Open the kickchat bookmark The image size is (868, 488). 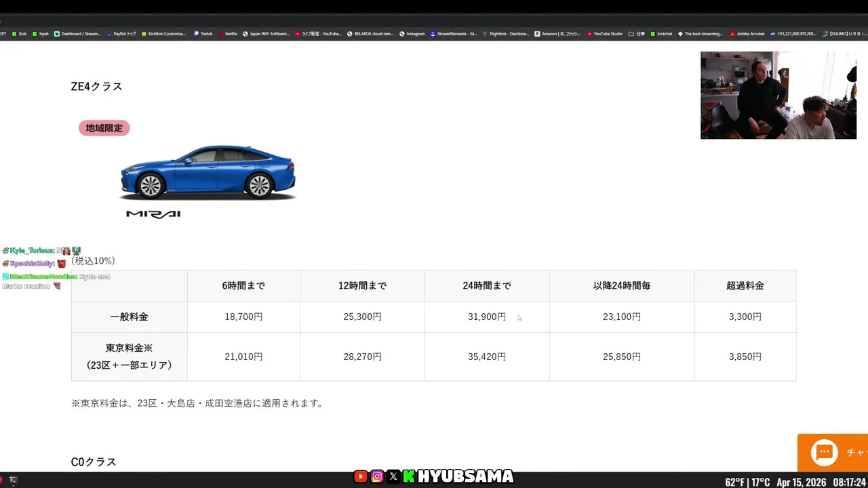click(x=661, y=33)
